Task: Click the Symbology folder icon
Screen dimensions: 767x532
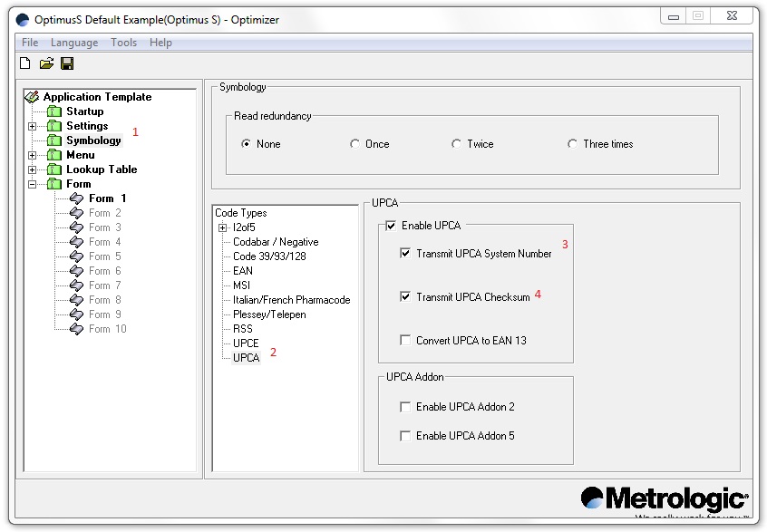Action: [53, 140]
